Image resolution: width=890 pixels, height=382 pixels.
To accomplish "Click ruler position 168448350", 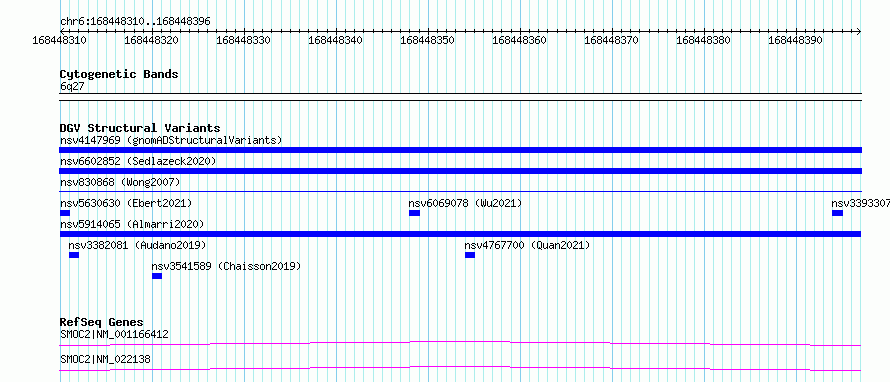I will point(427,40).
